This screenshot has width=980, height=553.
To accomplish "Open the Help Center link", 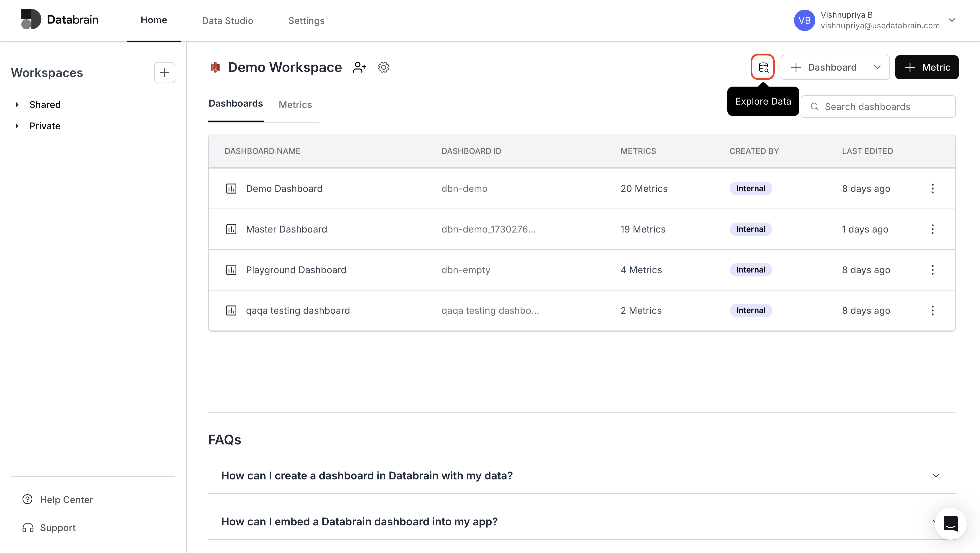I will [66, 499].
